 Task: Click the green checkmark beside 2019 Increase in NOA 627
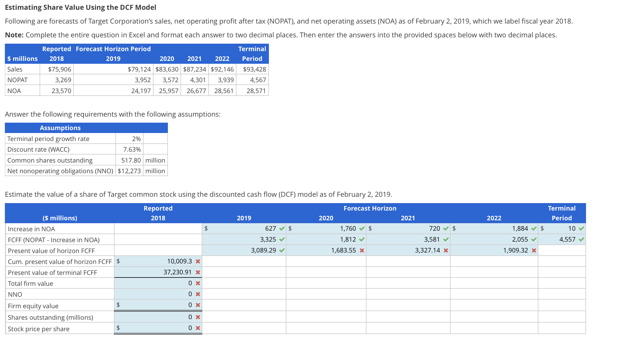coord(281,228)
